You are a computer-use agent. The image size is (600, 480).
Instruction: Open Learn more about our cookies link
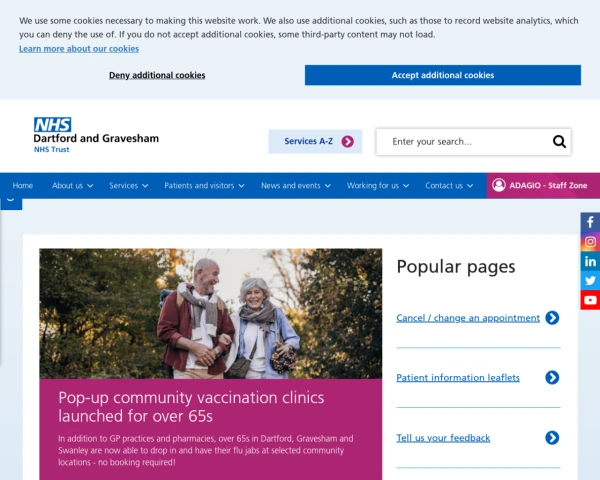tap(79, 49)
